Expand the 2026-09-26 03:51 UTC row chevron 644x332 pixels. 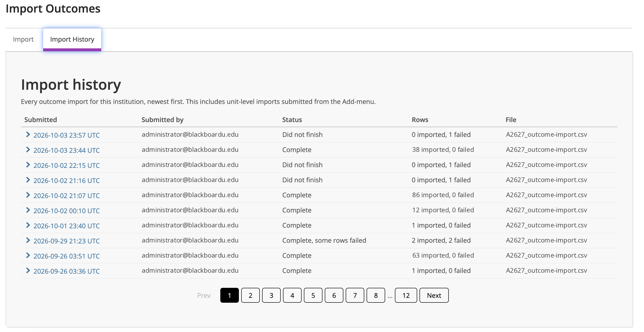(x=28, y=255)
